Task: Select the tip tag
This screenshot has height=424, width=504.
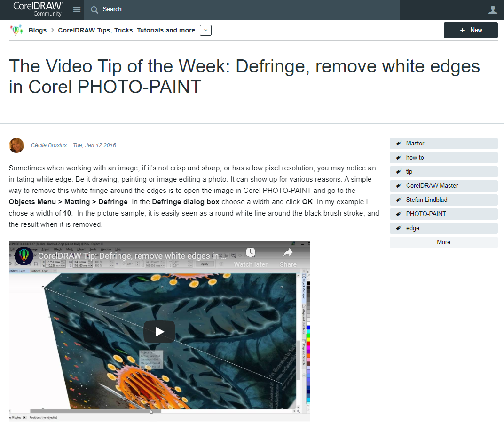Action: [x=443, y=172]
